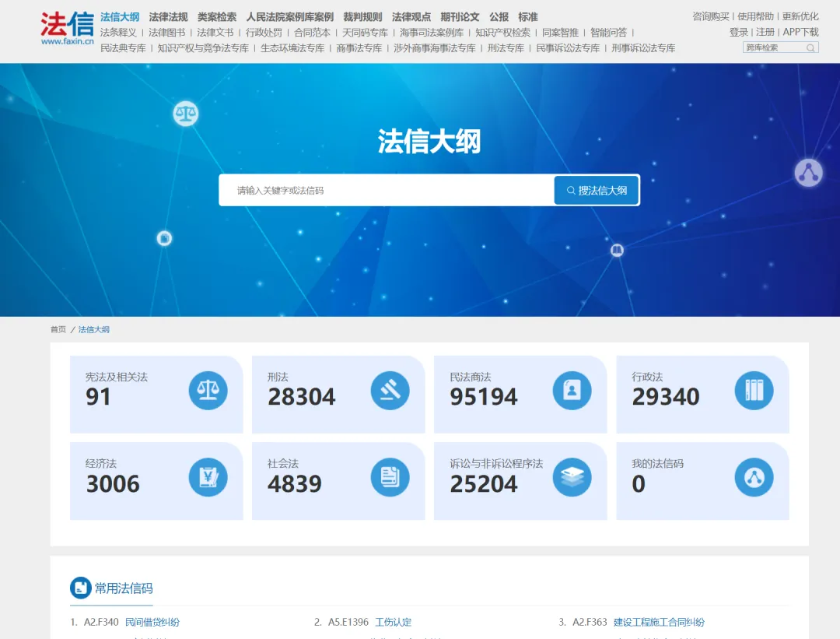Click the small book icon in banner
840x639 pixels.
[617, 250]
